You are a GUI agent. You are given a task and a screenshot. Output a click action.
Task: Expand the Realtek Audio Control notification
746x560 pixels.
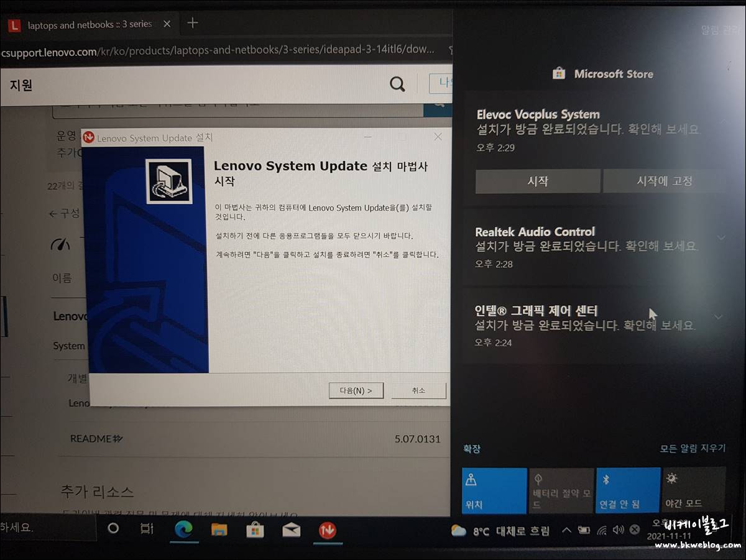click(721, 237)
